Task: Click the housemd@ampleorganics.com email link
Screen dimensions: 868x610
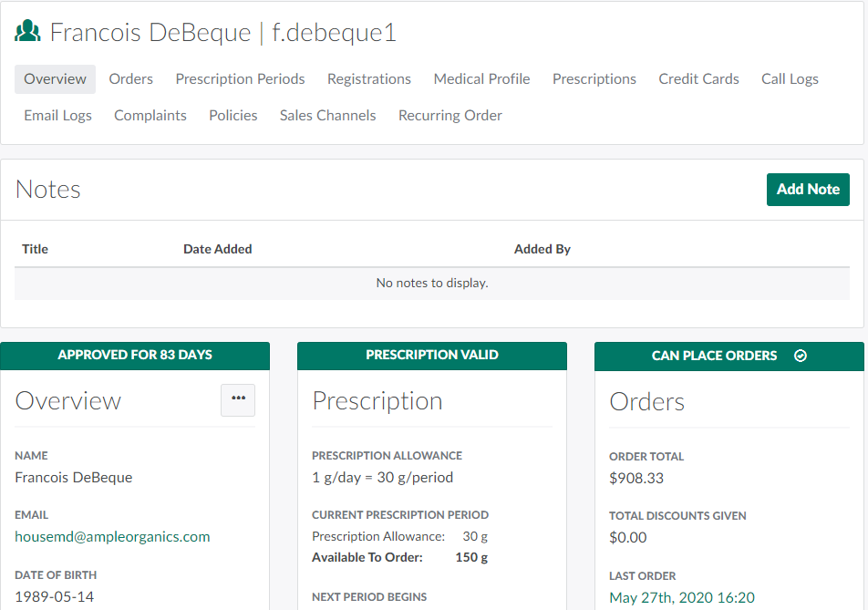Action: (x=112, y=537)
